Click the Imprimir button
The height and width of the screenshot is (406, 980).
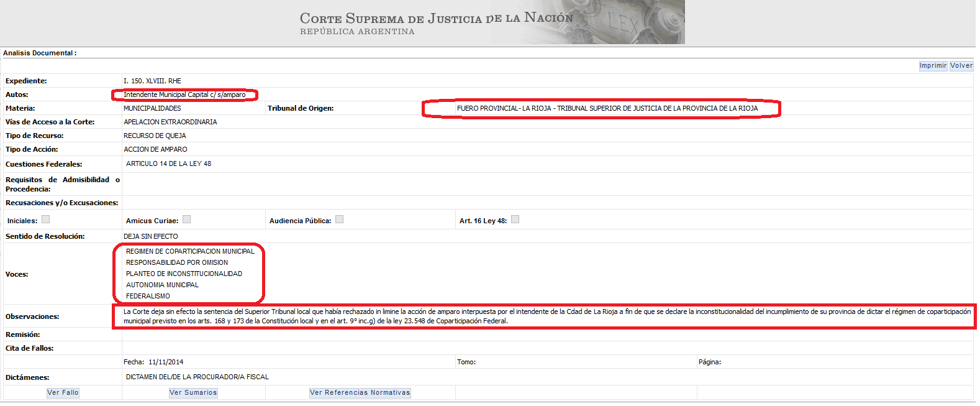933,66
